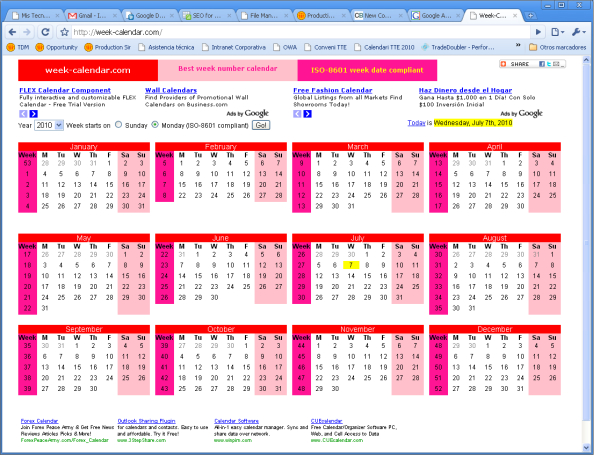600x457 pixels.
Task: Click previous ad arrow under Fashion ad
Action: [x=297, y=114]
